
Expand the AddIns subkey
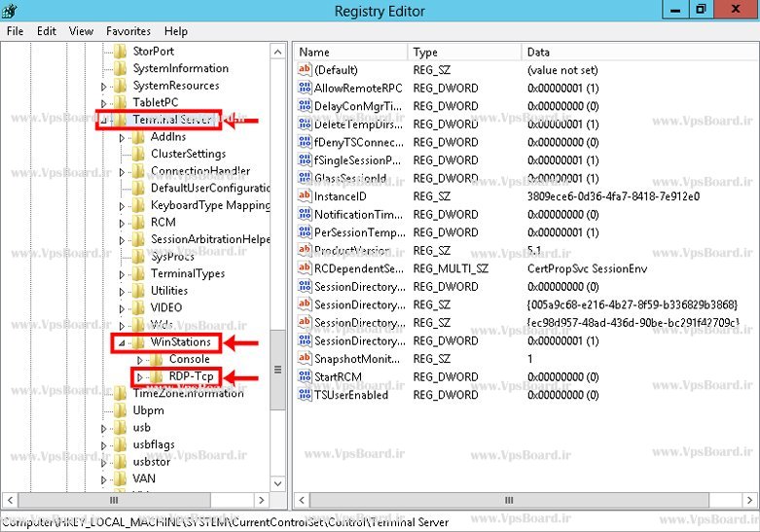pos(122,138)
